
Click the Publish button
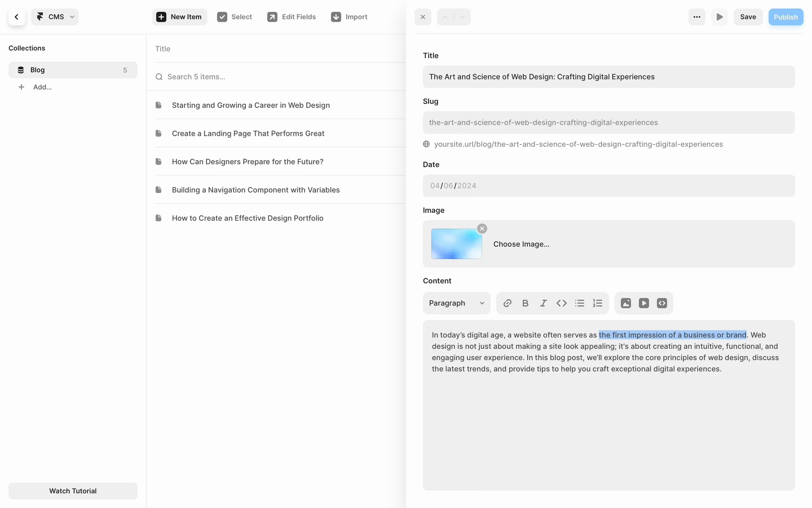(x=785, y=17)
